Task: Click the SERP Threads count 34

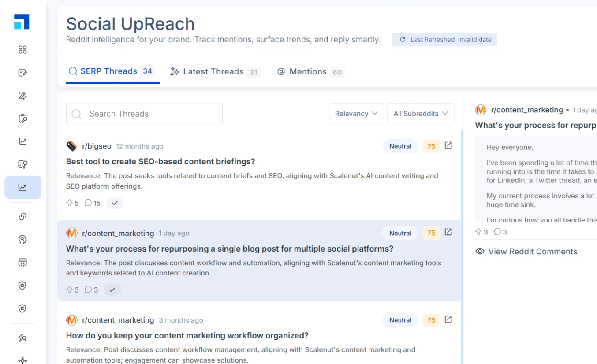Action: [x=148, y=71]
